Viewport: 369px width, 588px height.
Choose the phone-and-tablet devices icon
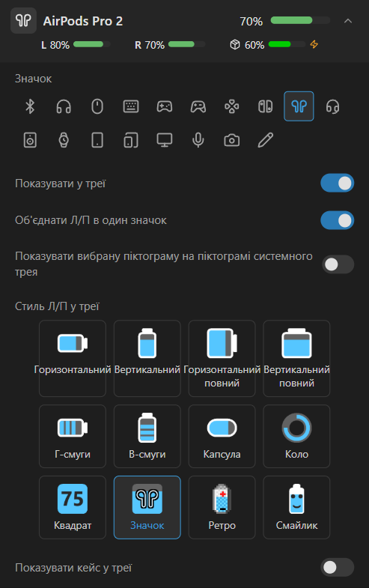(x=131, y=140)
